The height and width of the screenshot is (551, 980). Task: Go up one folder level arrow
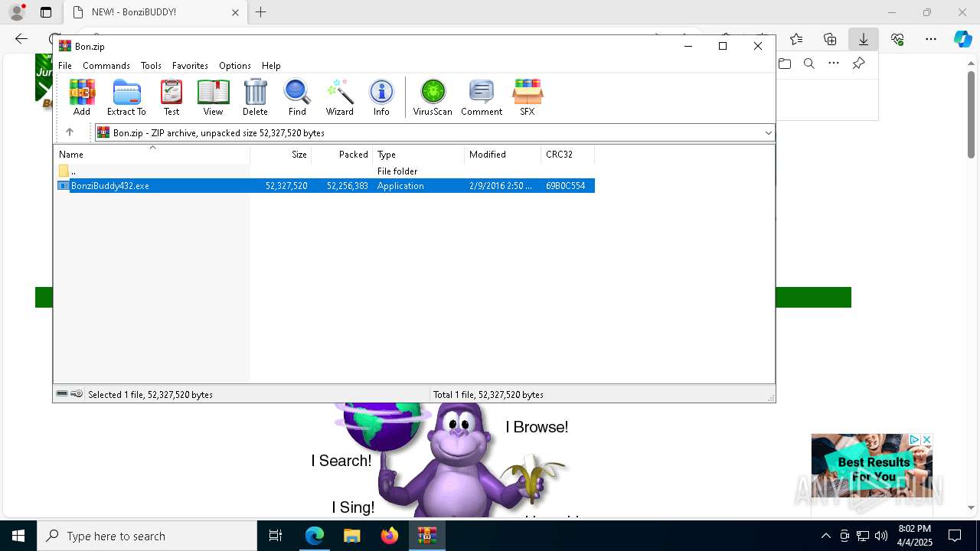70,132
